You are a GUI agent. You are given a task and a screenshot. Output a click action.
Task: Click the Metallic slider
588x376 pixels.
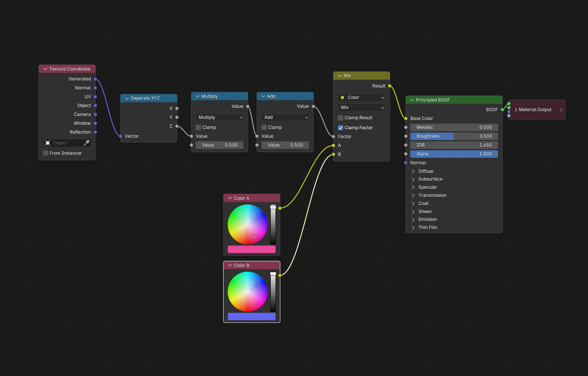coord(454,127)
